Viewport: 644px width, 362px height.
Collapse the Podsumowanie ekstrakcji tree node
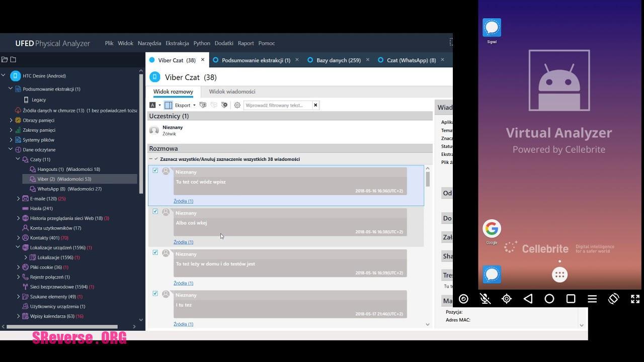(11, 88)
